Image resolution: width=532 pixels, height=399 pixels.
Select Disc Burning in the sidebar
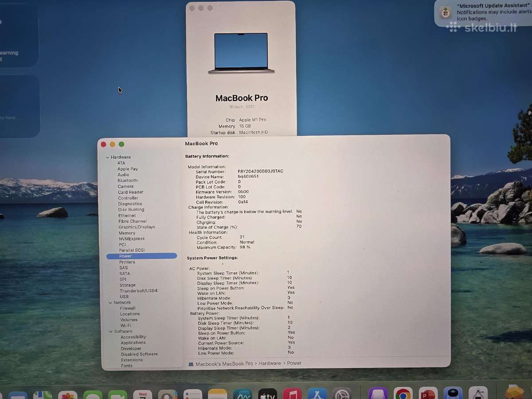pos(131,210)
